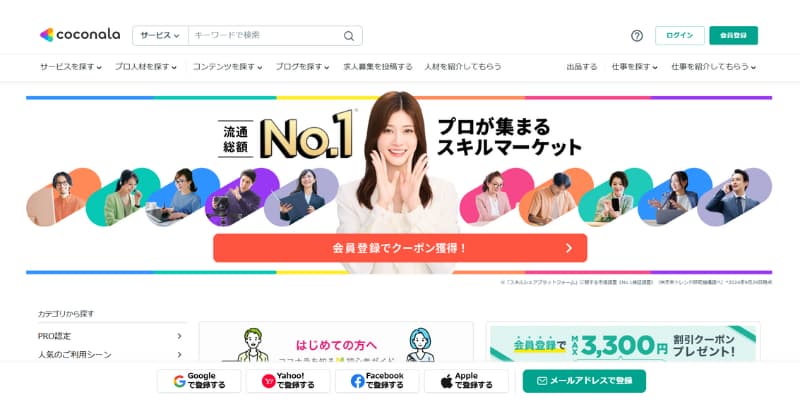Register with the Yahoo! icon button
This screenshot has height=419, width=800.
coord(288,381)
